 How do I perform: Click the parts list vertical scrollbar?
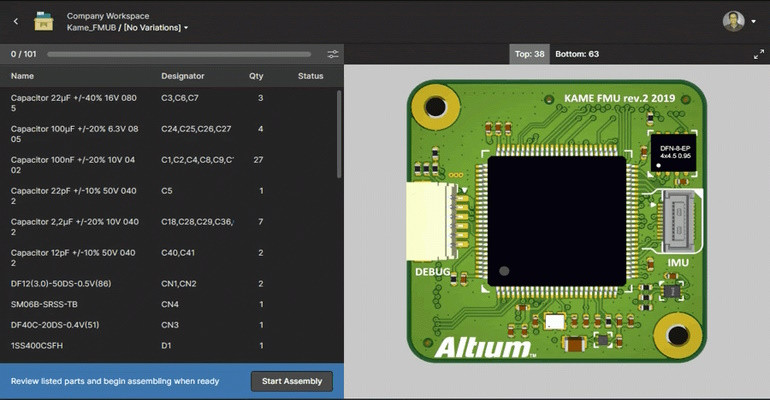tap(339, 134)
